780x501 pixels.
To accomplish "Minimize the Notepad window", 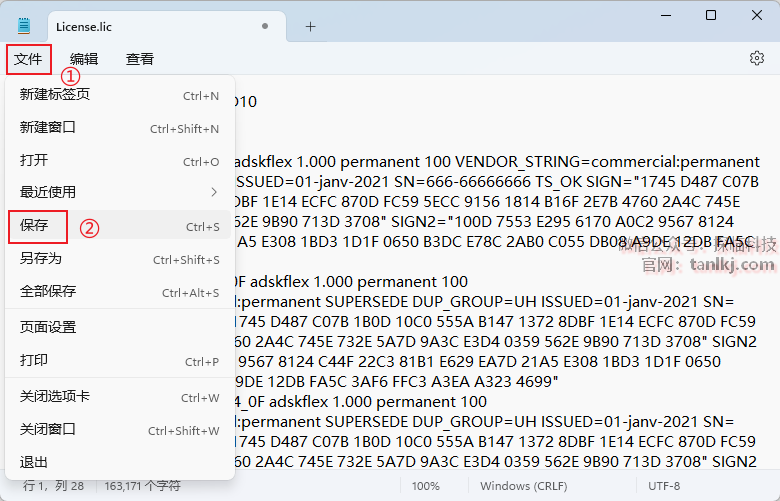I will 666,15.
